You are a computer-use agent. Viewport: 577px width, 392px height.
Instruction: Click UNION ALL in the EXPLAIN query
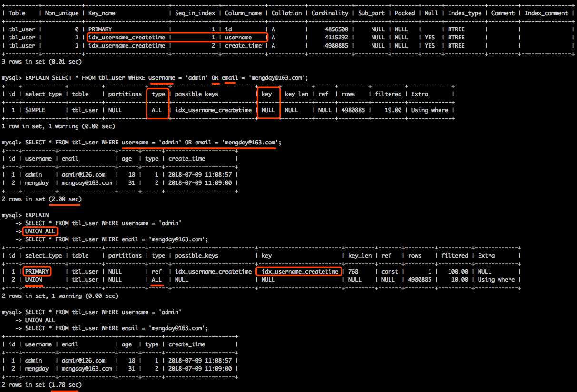click(x=40, y=231)
